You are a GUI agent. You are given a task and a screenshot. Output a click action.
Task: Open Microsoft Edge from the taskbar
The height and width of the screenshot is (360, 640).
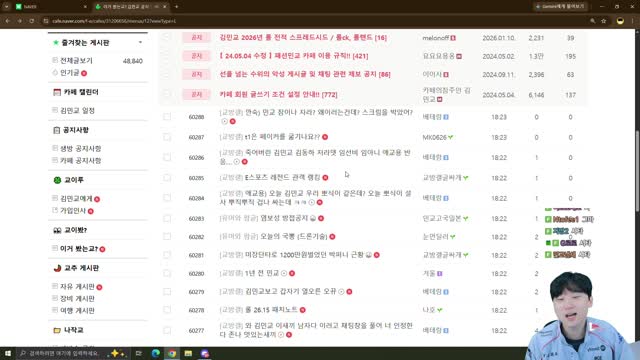click(156, 353)
